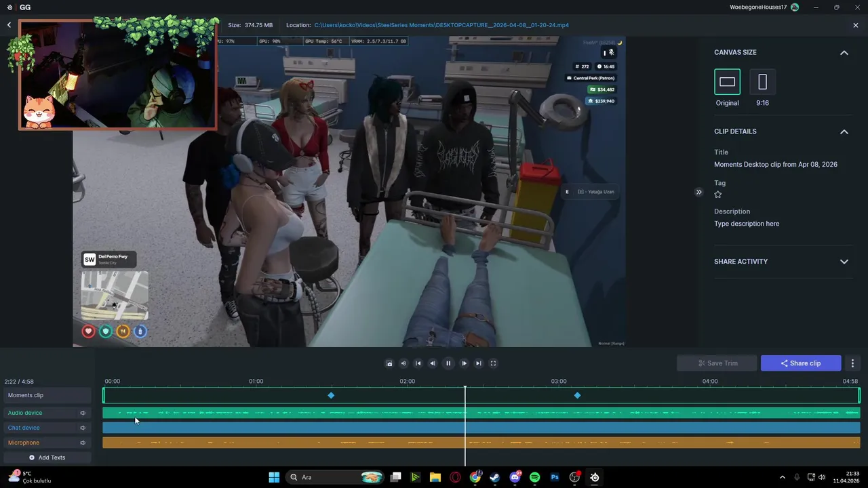Image resolution: width=868 pixels, height=488 pixels.
Task: Pause the video playback
Action: tap(448, 363)
